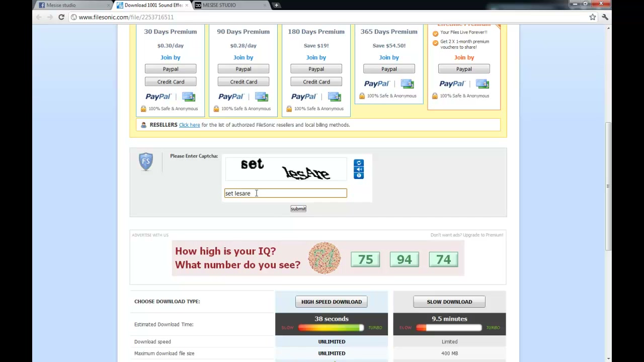Pay 30 Days Premium by Paypal button

(x=171, y=69)
